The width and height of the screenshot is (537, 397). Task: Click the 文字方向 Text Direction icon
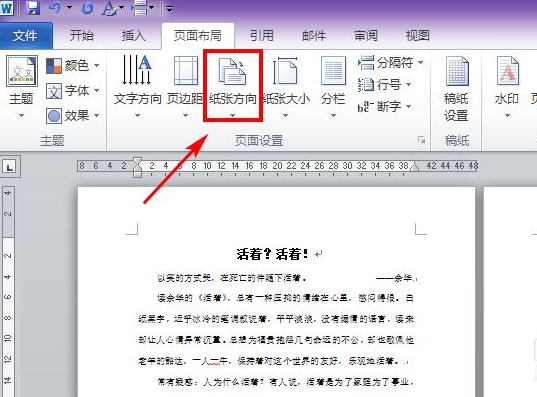point(137,70)
